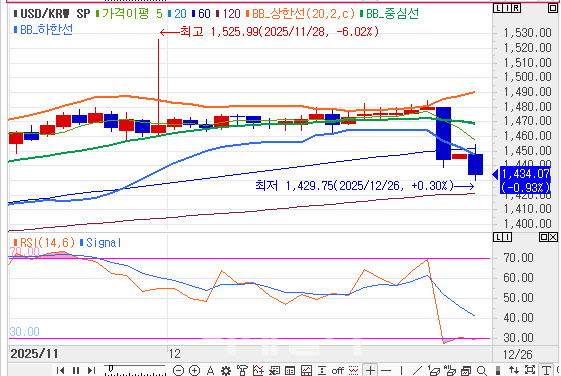Toggle the 'off' toolbar switch
The height and width of the screenshot is (376, 561).
(x=337, y=371)
